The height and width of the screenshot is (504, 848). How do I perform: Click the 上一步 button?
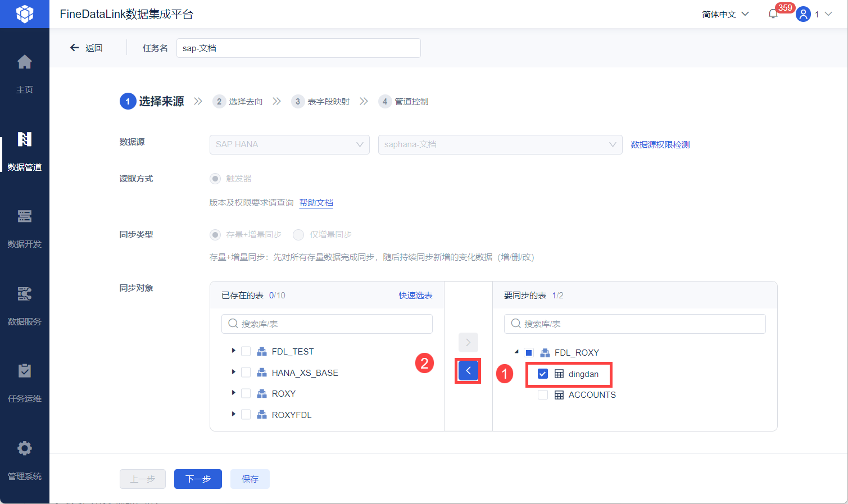[143, 479]
